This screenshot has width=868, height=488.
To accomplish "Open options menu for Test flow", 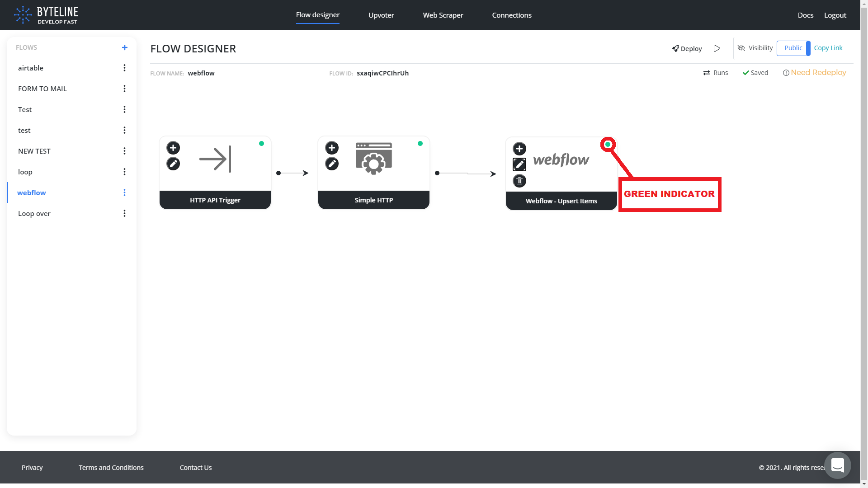I will click(x=124, y=109).
